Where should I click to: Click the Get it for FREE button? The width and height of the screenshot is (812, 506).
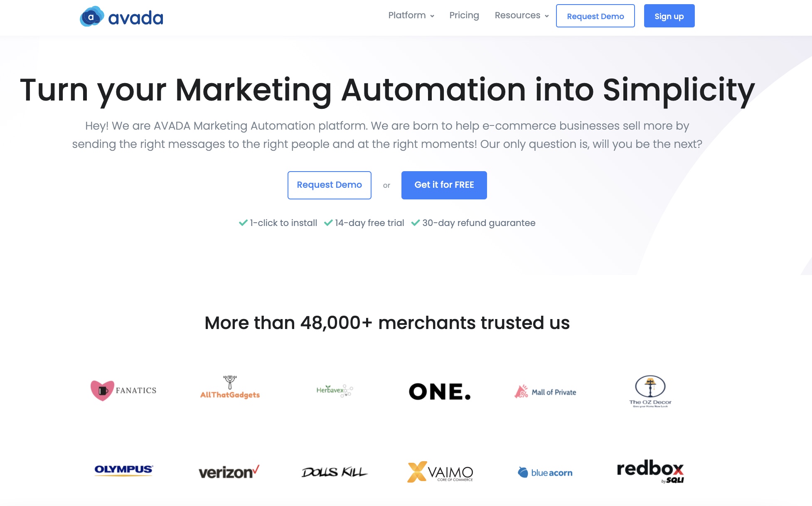443,185
